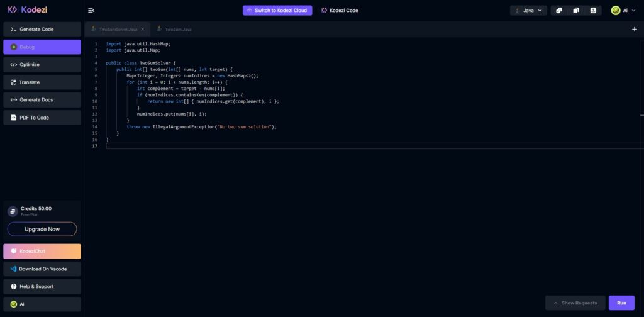Screen dimensions: 644x317
Task: Open KodeziChat
Action: tap(42, 252)
